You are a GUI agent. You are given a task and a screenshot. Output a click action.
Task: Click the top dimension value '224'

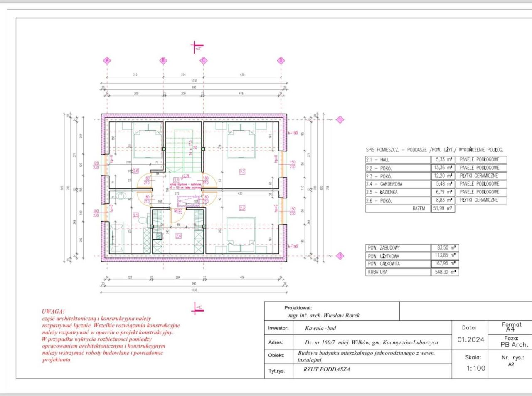[x=183, y=75]
